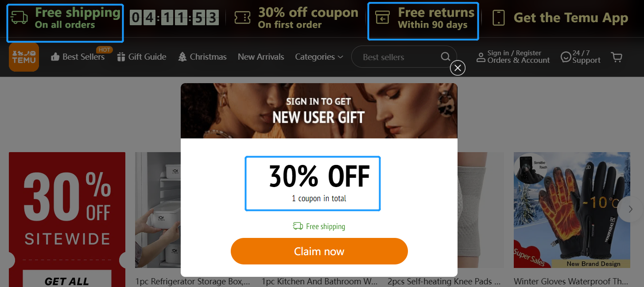Click the Claim now button
The width and height of the screenshot is (644, 287).
point(319,251)
